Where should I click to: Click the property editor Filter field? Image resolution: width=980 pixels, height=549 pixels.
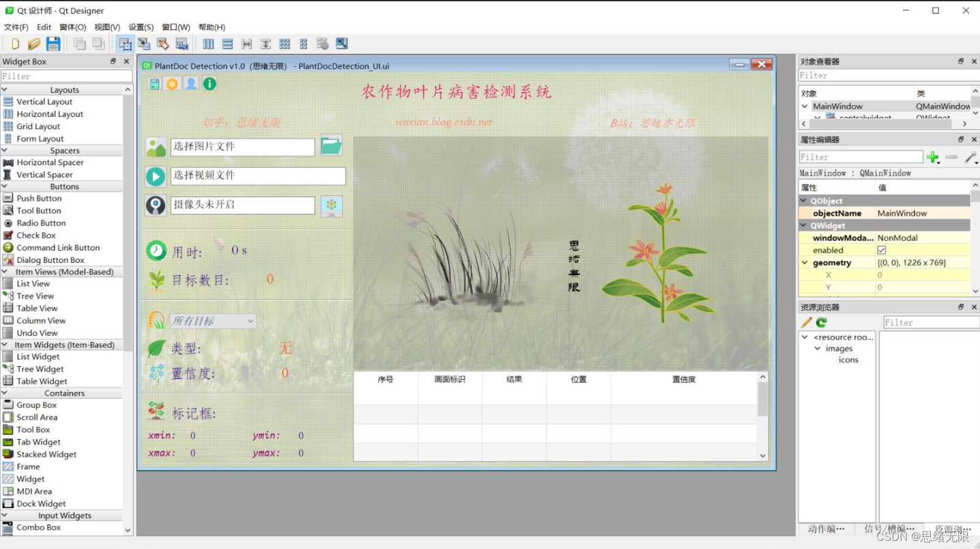tap(861, 157)
